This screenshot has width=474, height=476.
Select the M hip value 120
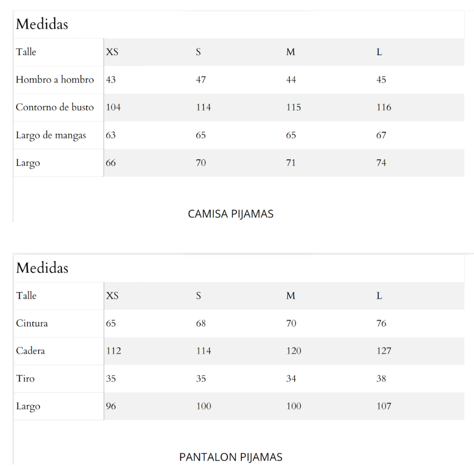(293, 351)
